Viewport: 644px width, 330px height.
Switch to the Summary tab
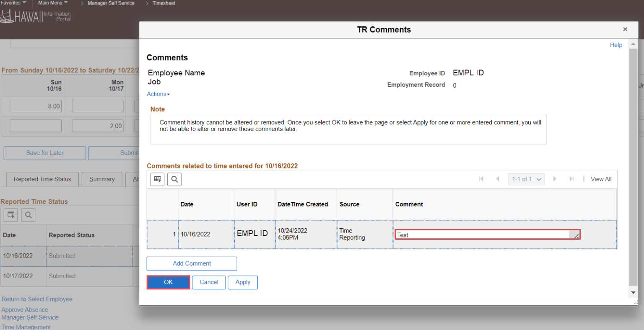pos(101,179)
